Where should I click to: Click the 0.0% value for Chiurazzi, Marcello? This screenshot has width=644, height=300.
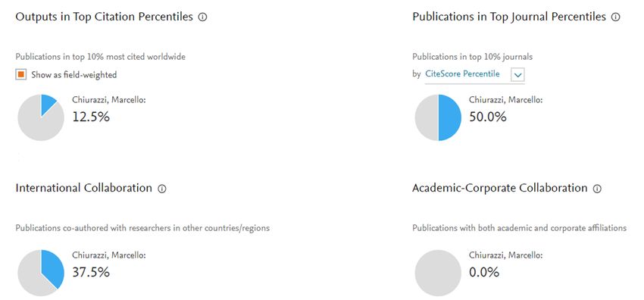pos(484,272)
